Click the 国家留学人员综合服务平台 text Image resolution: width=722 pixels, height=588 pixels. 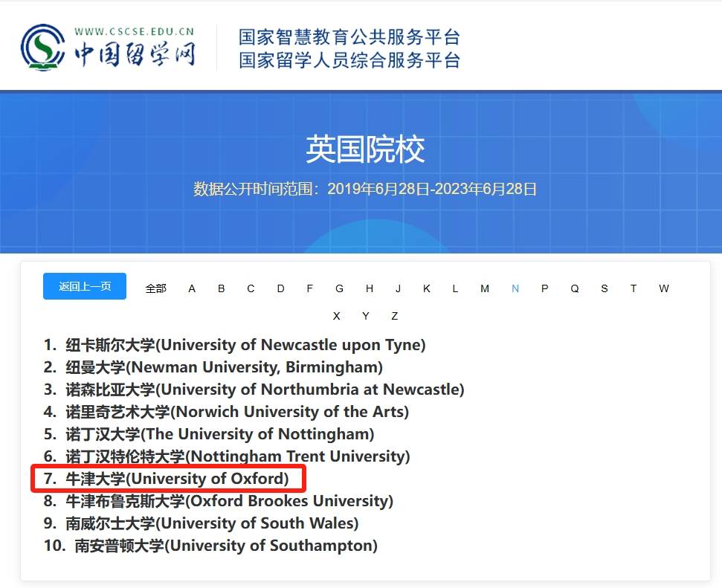349,60
